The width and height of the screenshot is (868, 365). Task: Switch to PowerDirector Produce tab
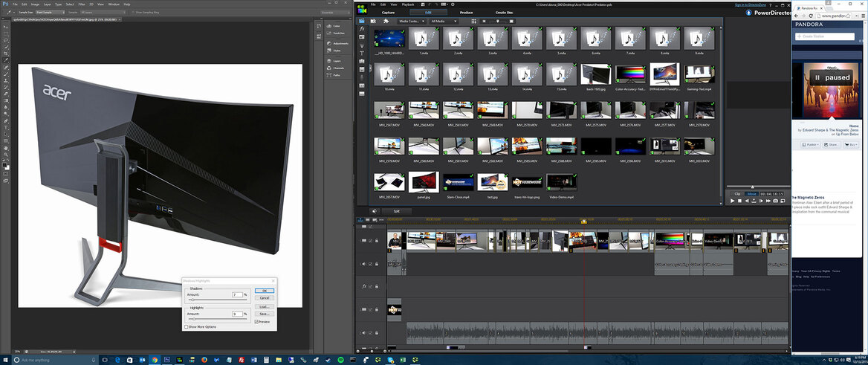coord(466,13)
